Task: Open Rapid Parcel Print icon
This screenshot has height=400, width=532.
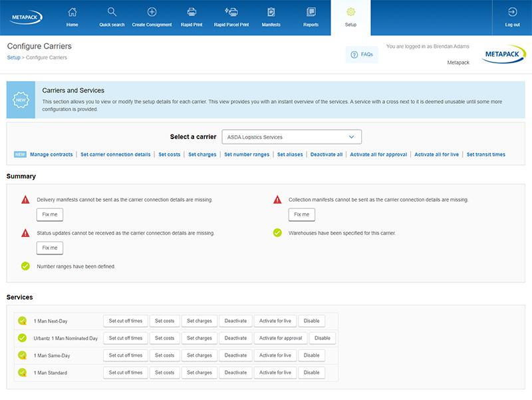Action: pyautogui.click(x=231, y=12)
